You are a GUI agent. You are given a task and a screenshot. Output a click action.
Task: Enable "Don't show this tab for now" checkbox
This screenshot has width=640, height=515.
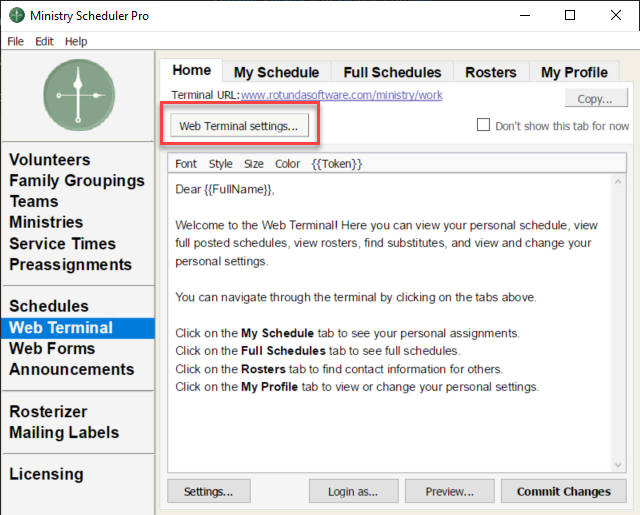click(x=483, y=125)
